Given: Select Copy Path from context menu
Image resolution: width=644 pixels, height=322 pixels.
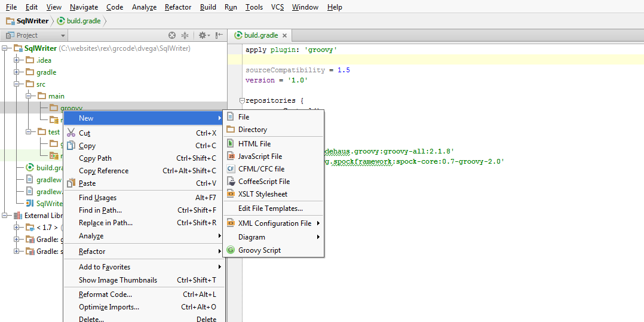Looking at the screenshot, I should click(145, 158).
